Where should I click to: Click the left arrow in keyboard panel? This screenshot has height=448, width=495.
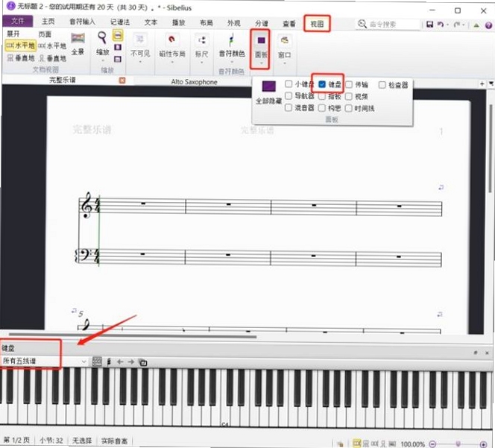pos(119,362)
